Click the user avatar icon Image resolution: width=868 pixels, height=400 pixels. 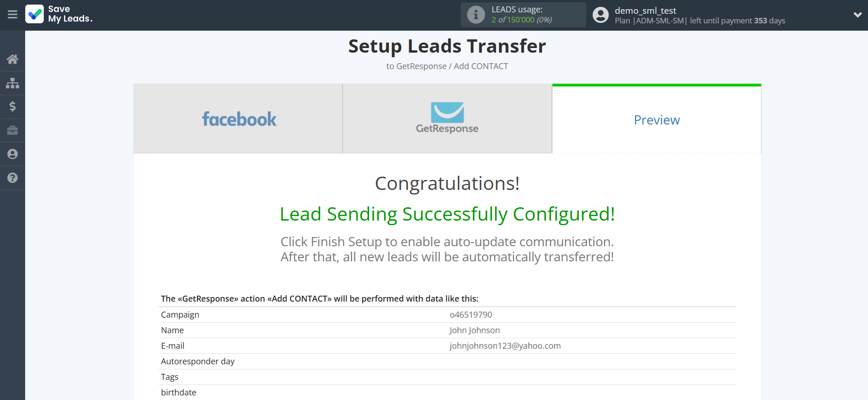pyautogui.click(x=600, y=15)
